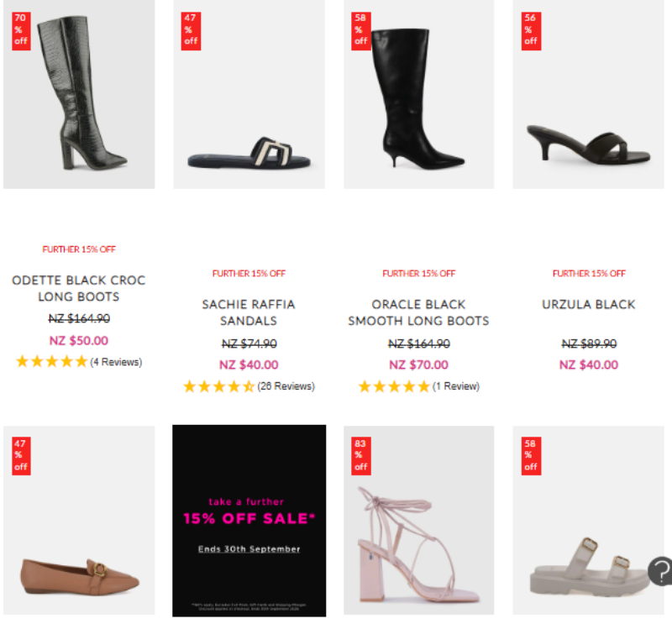Open the Urzula Black heel product image
Screen dimensions: 672x629
588,92
